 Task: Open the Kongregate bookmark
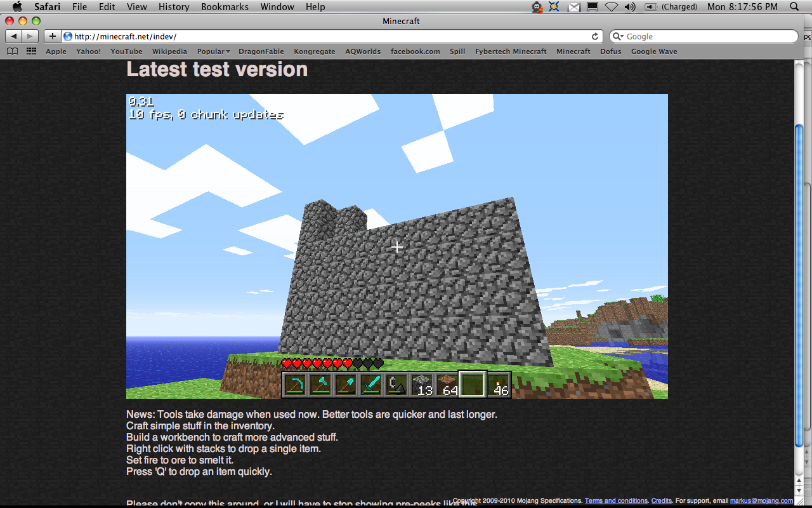pos(315,51)
